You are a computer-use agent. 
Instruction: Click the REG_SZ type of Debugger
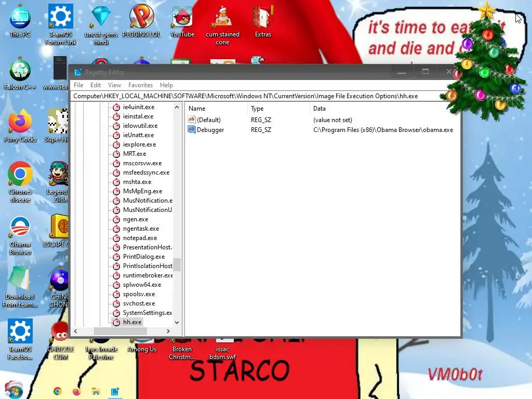[261, 130]
